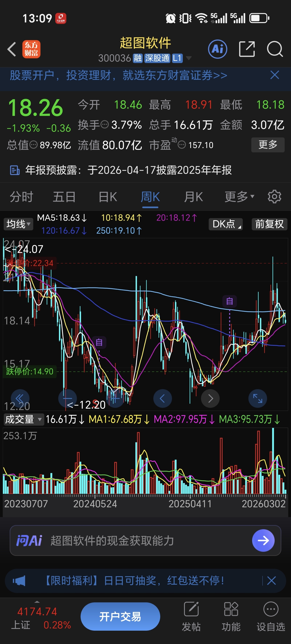Tap double-left arrow chart control
The image size is (291, 644).
20,398
